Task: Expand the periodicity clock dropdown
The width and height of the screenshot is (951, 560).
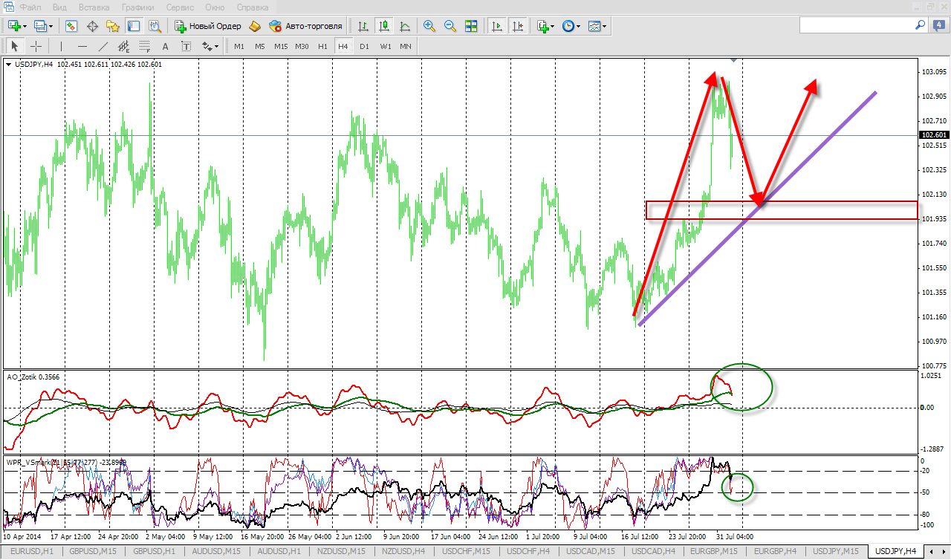Action: pyautogui.click(x=571, y=26)
